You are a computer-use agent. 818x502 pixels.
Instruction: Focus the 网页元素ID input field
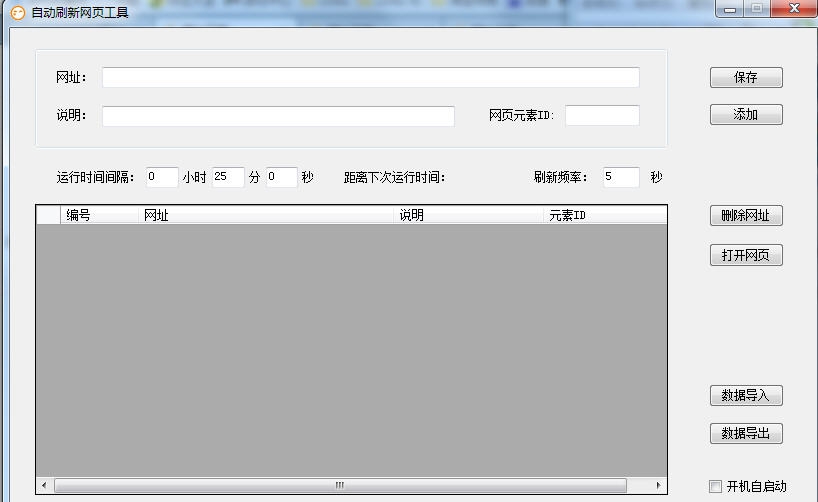tap(603, 115)
